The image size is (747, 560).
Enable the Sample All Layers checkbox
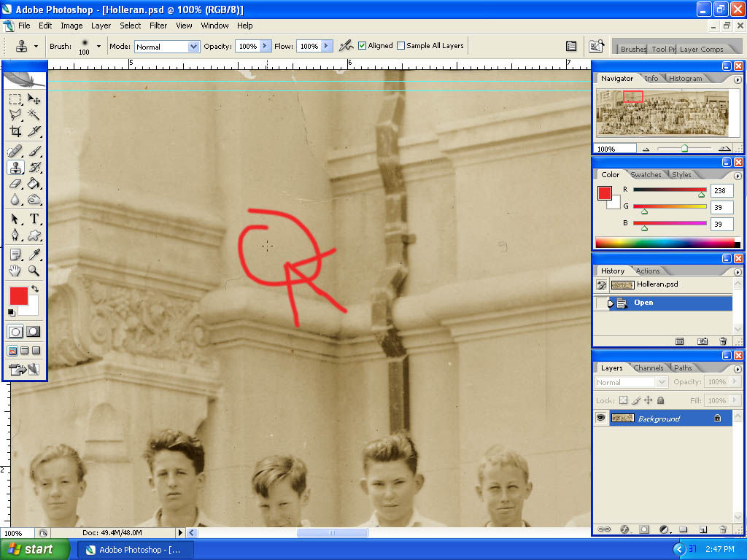tap(400, 46)
